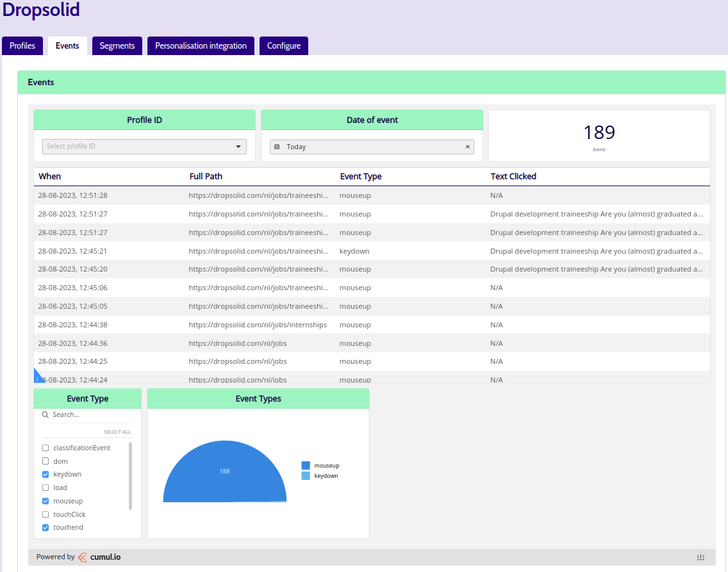The width and height of the screenshot is (728, 572).
Task: Switch to the Profiles tab
Action: point(22,46)
